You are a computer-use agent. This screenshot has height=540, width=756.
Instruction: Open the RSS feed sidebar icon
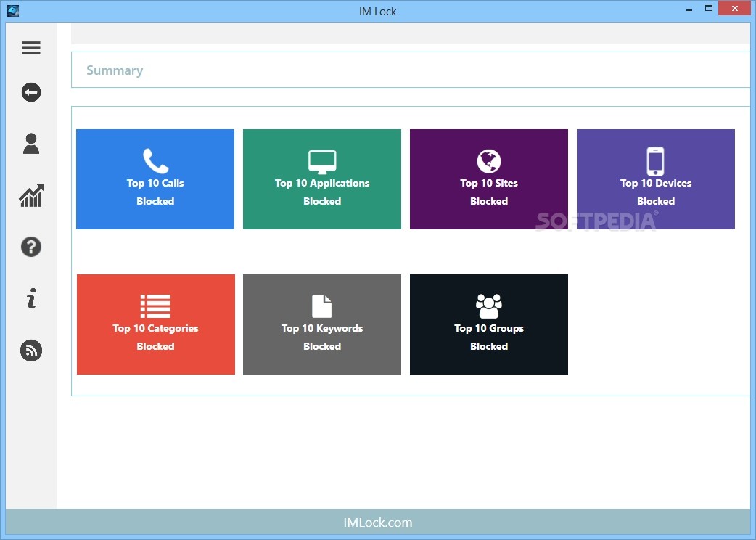(x=31, y=351)
